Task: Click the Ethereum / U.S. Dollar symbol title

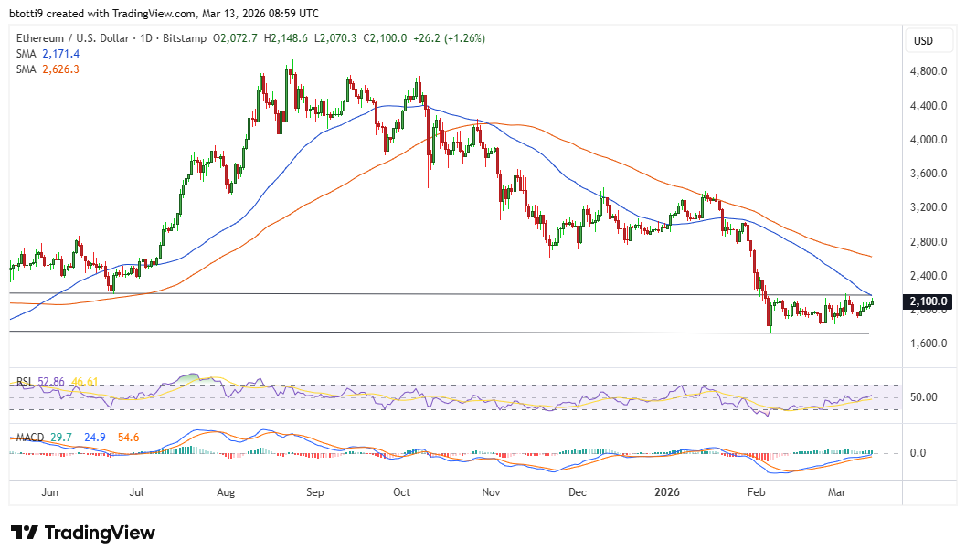Action: tap(73, 38)
